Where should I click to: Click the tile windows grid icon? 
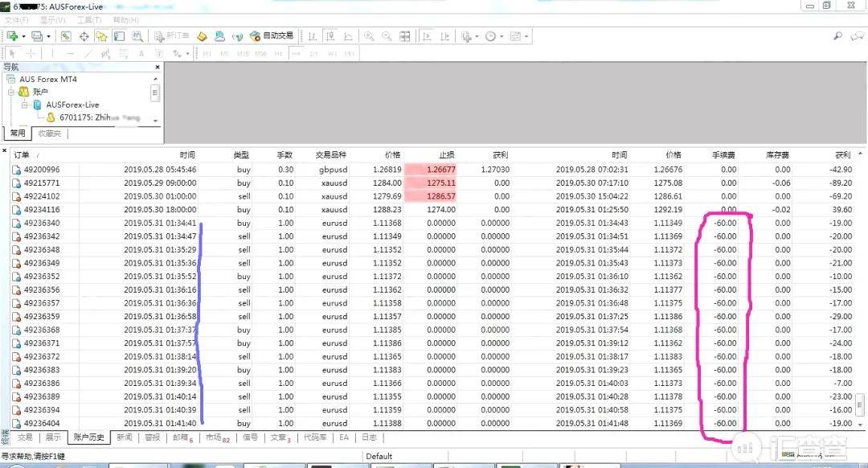(405, 36)
